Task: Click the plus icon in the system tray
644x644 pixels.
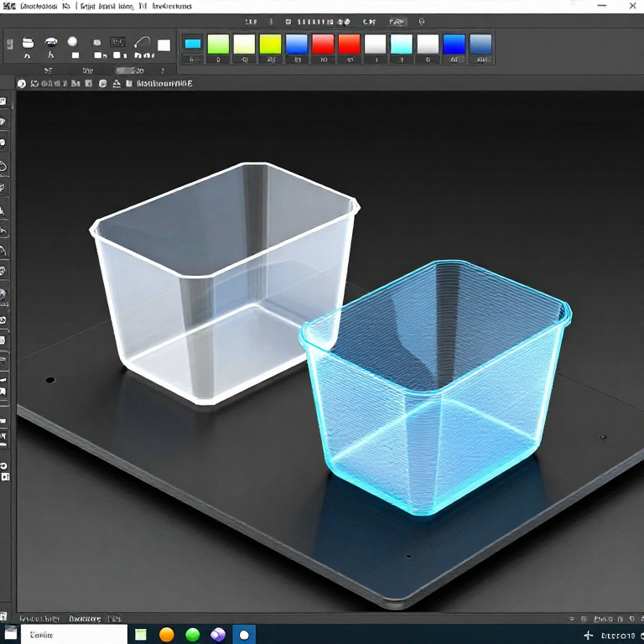Action: coord(588,636)
